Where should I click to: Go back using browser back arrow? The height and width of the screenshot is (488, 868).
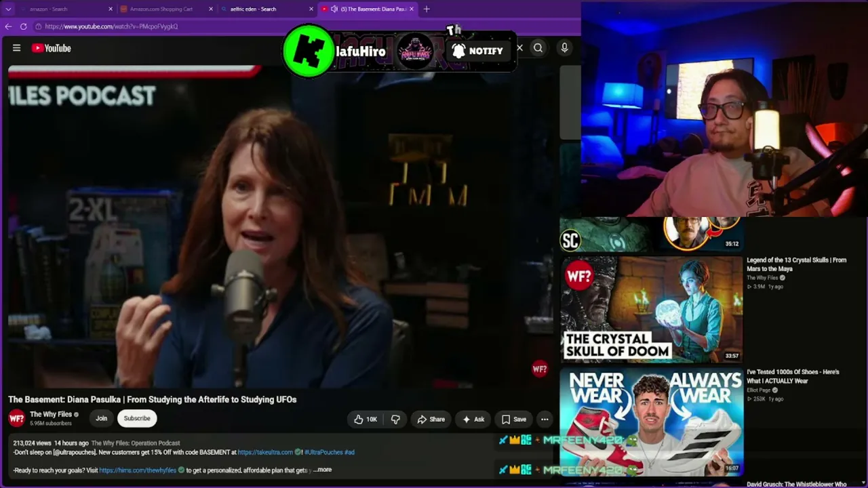(x=8, y=26)
